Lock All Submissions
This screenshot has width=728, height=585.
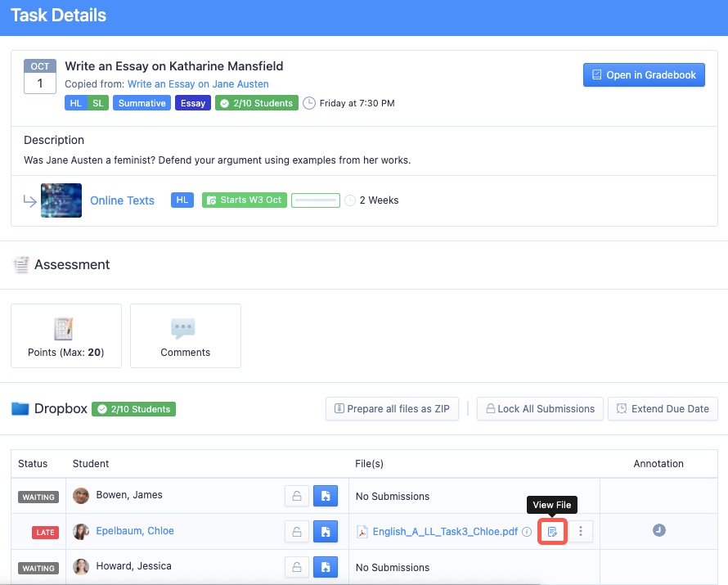point(540,408)
